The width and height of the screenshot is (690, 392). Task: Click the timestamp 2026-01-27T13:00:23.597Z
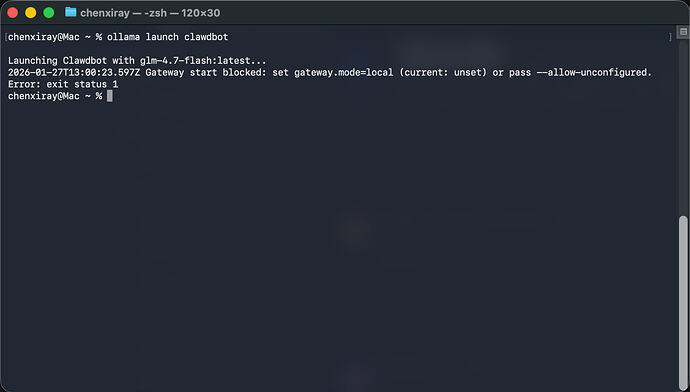[74, 72]
